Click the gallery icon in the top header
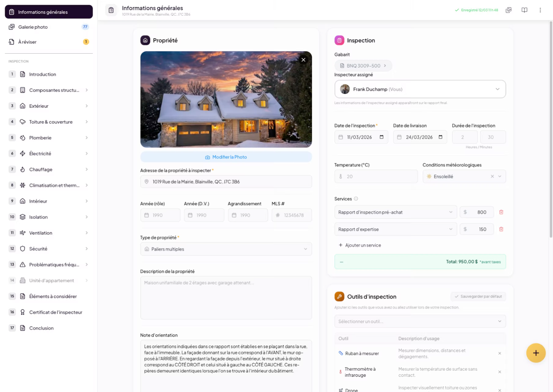 click(509, 10)
